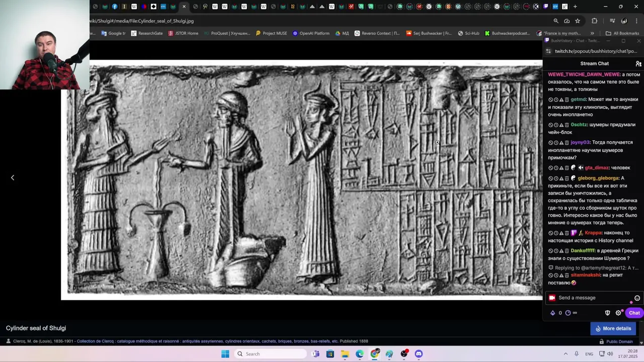644x362 pixels.
Task: Ban user Krappa via ban icon
Action: point(551,233)
